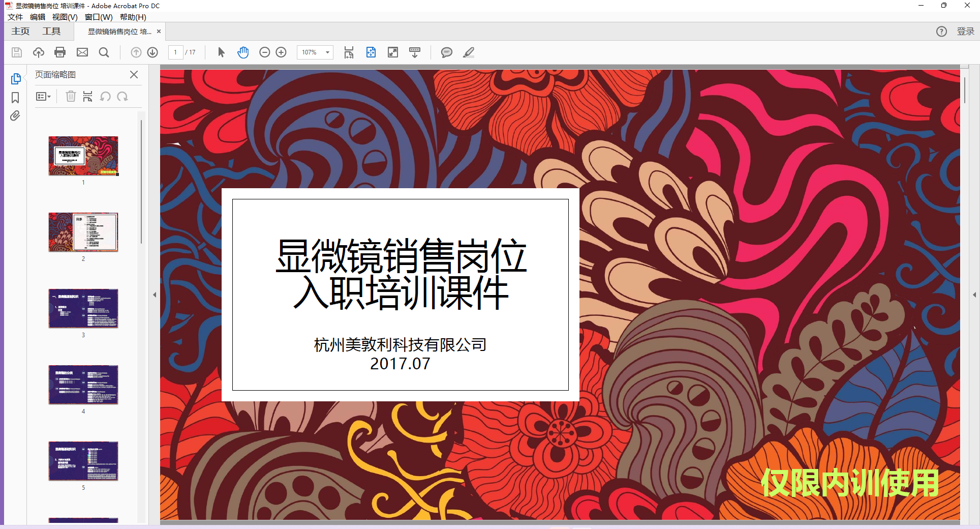The width and height of the screenshot is (980, 529).
Task: Toggle the page thumbnails panel icon
Action: tap(16, 79)
